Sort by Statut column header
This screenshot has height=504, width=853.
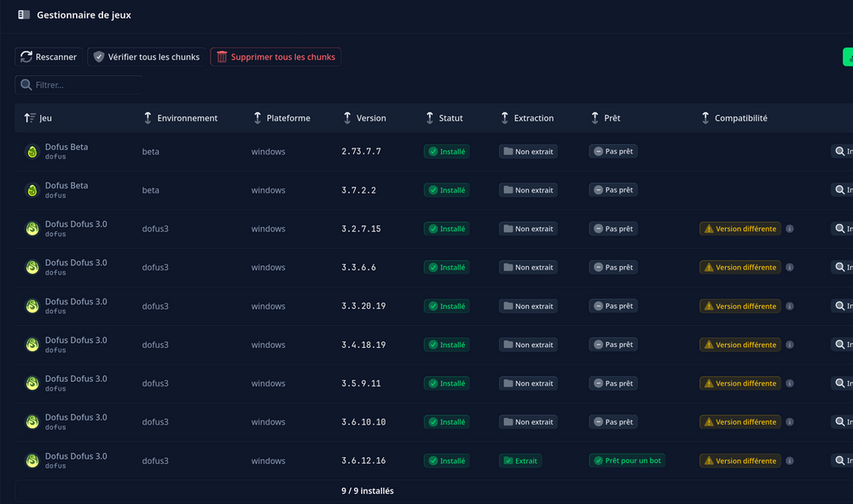pyautogui.click(x=444, y=118)
